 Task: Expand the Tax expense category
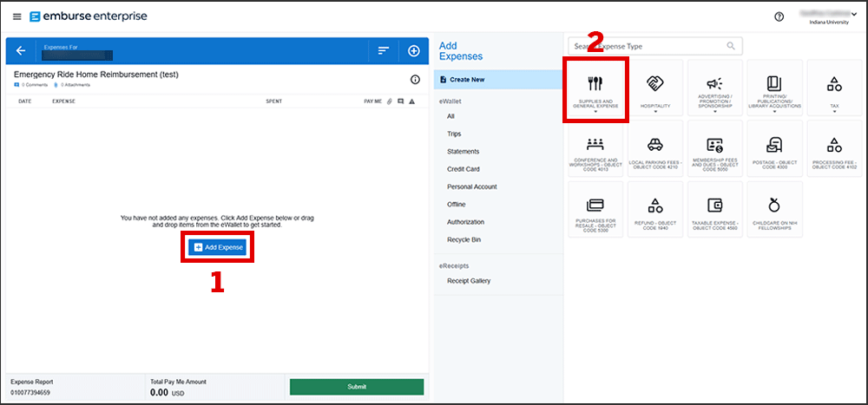coord(834,90)
